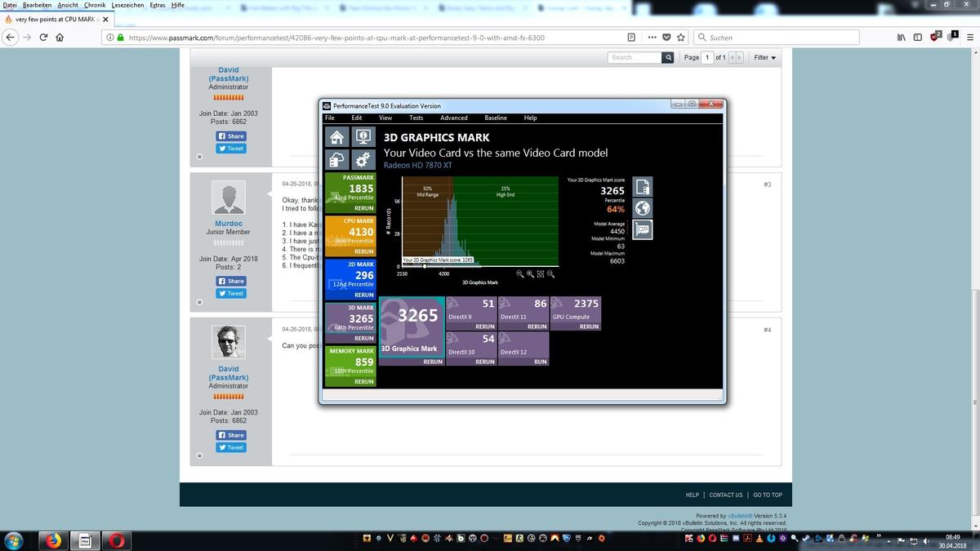Show Firefox sidebars
The image size is (980, 551).
pos(916,37)
